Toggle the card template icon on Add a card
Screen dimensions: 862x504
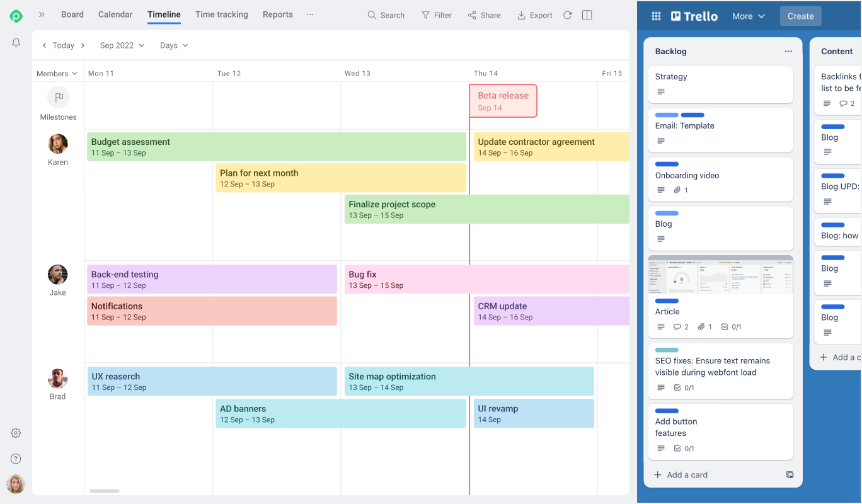tap(790, 474)
